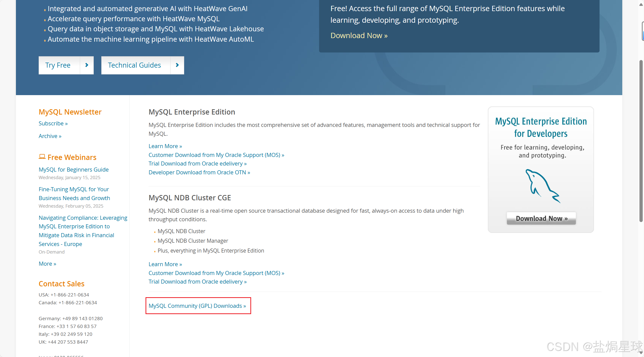The image size is (644, 357).
Task: Click the scrollbar up arrow
Action: pos(641,5)
